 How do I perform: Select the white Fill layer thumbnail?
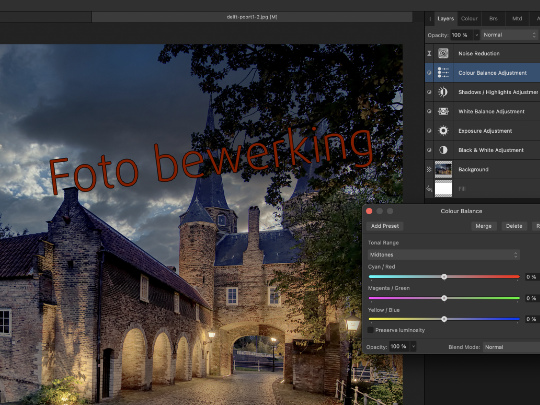443,188
